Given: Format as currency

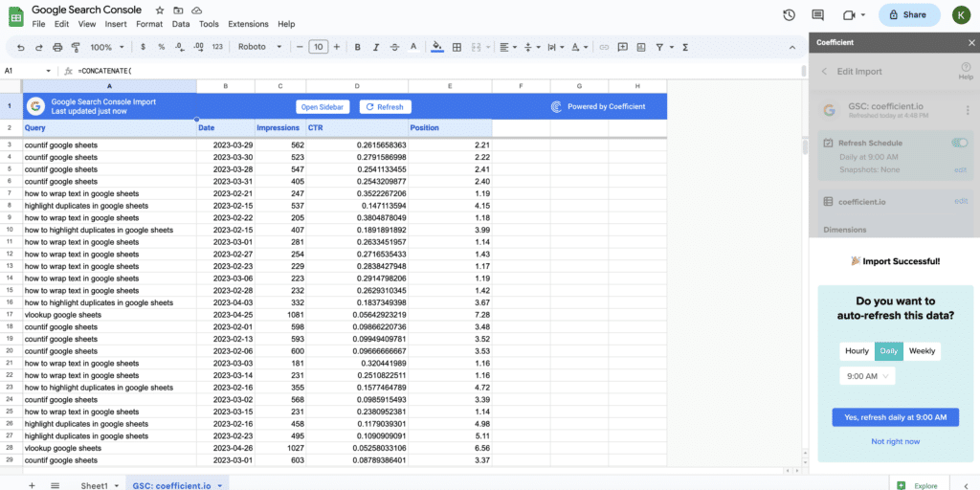Looking at the screenshot, I should pos(144,47).
